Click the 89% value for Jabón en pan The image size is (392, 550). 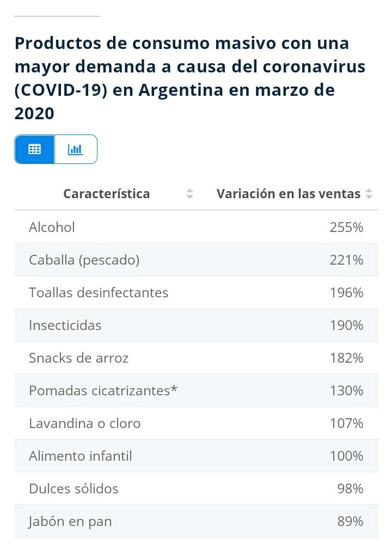[350, 521]
